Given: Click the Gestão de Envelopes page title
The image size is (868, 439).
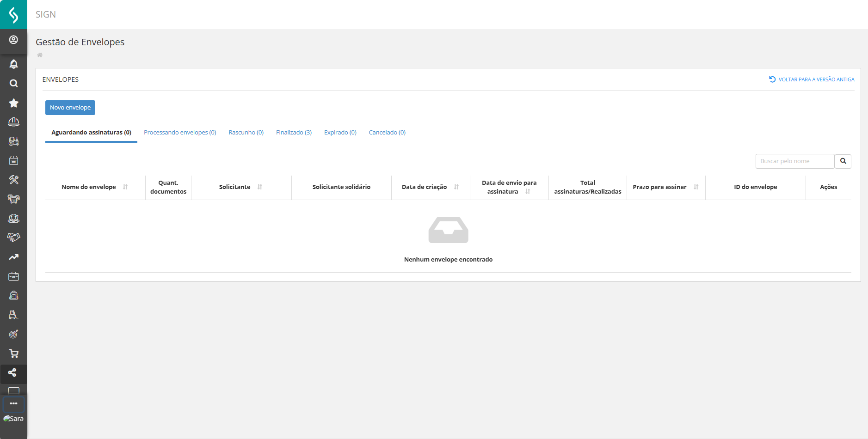Looking at the screenshot, I should [x=80, y=42].
